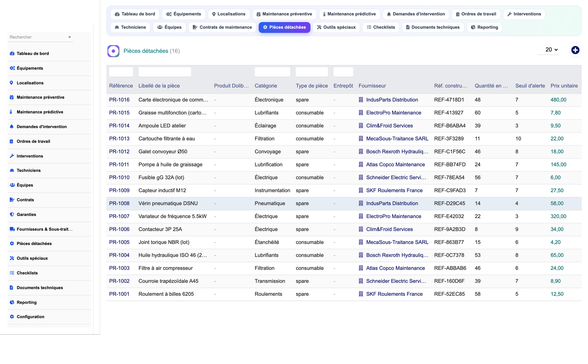Click the Libellé de la pièce filter field

coord(165,72)
